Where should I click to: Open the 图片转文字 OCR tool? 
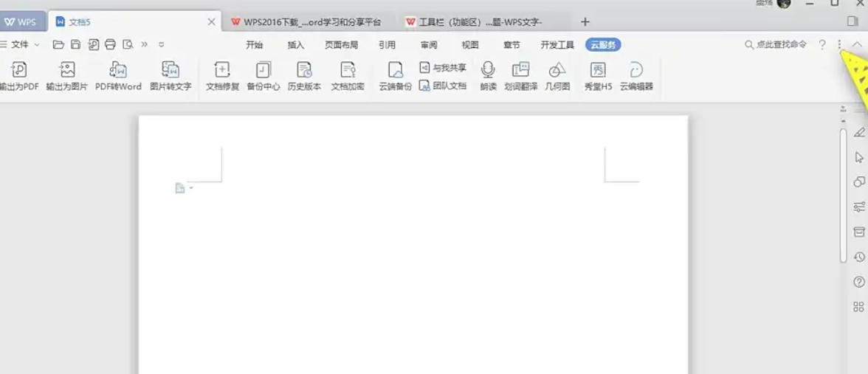pyautogui.click(x=170, y=76)
